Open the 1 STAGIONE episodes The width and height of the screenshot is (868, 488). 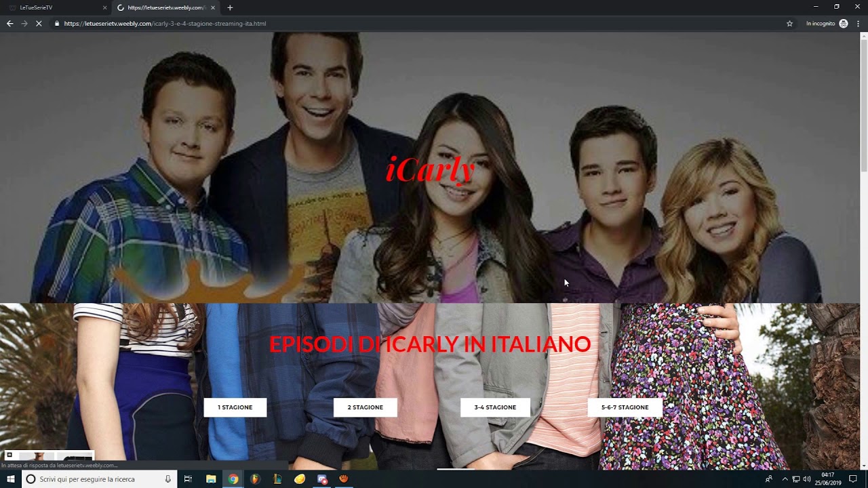235,407
